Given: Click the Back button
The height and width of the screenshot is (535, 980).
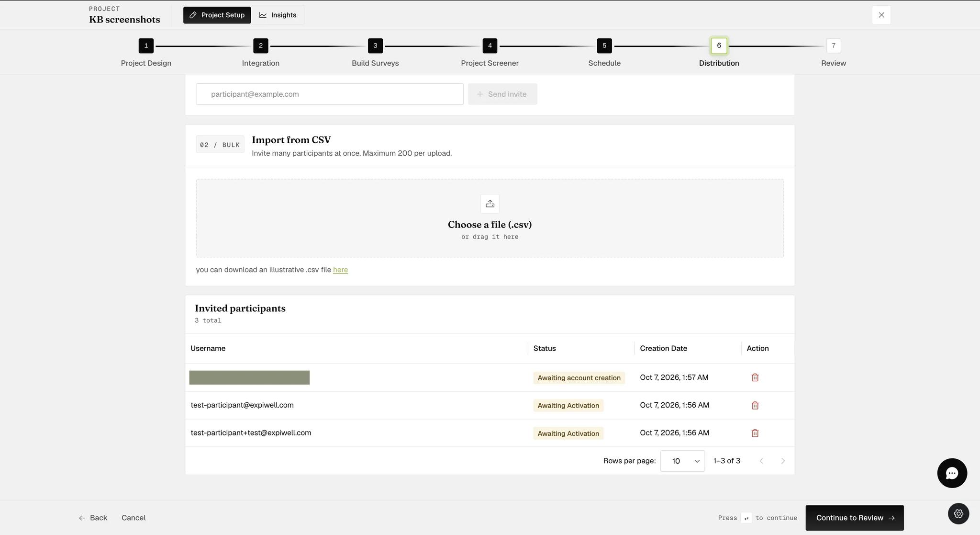Looking at the screenshot, I should 93,518.
